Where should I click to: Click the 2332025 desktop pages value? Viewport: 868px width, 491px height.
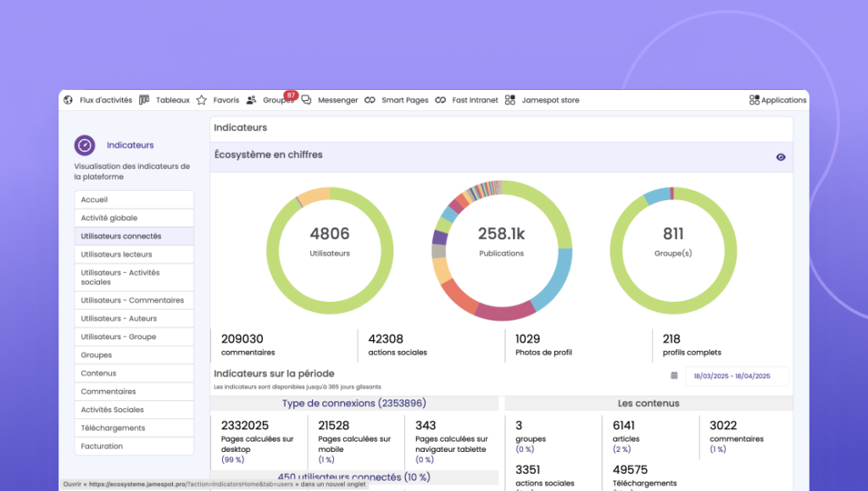coord(245,426)
